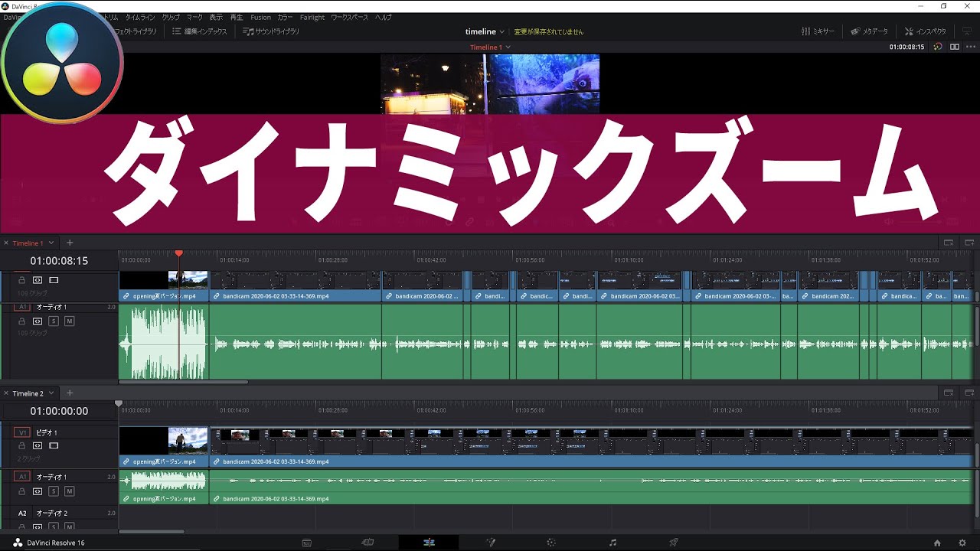The width and height of the screenshot is (980, 551).
Task: Mute オーディオ 1 in Timeline 2
Action: click(69, 491)
